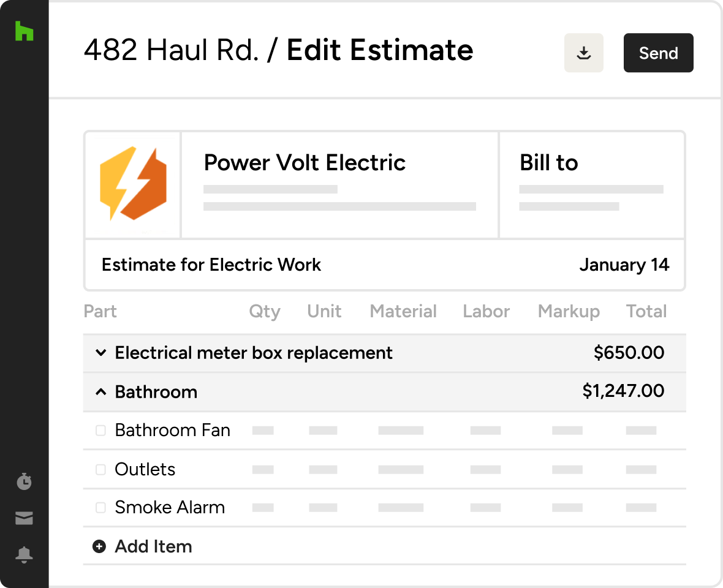723x588 pixels.
Task: Open the inbox mail icon
Action: click(24, 519)
